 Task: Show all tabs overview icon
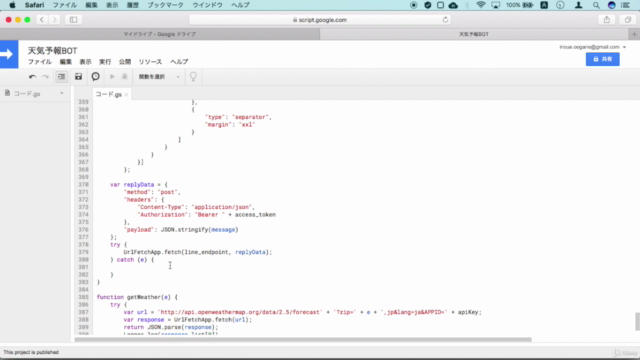[628, 20]
